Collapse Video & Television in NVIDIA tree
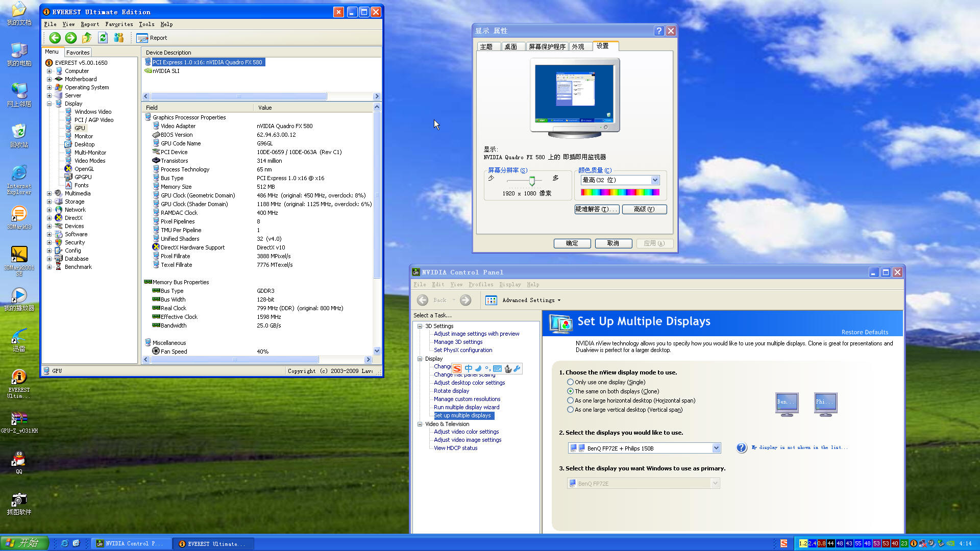Image resolution: width=980 pixels, height=551 pixels. pyautogui.click(x=420, y=424)
